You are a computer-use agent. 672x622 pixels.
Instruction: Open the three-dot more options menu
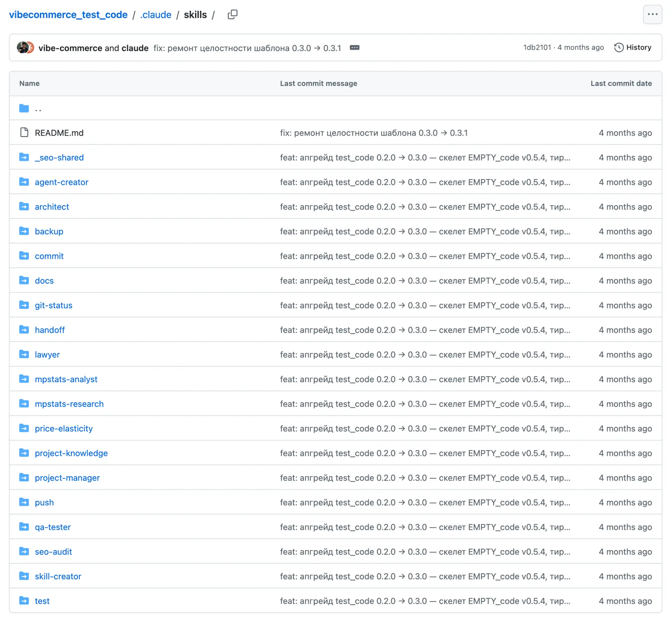(x=652, y=14)
